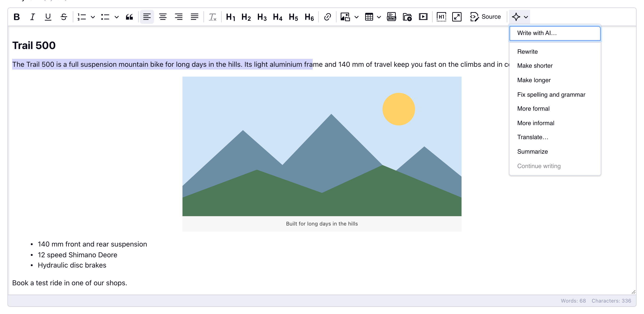
Task: Expand bulleted list style options
Action: pyautogui.click(x=116, y=17)
